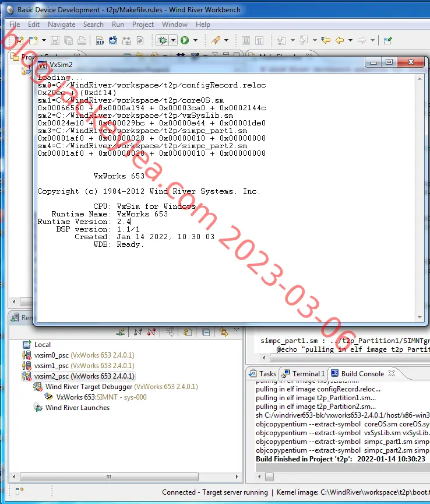This screenshot has width=430, height=504.
Task: Open the Project menu
Action: click(143, 24)
